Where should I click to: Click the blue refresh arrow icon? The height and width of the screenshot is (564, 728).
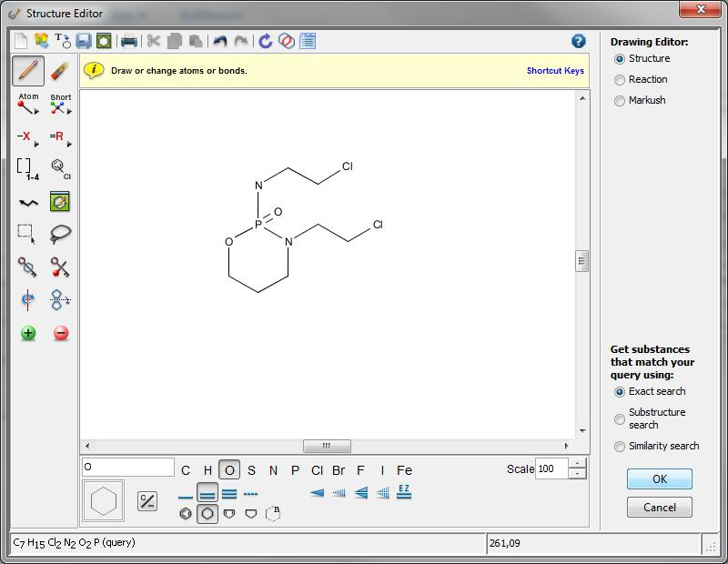tap(265, 41)
